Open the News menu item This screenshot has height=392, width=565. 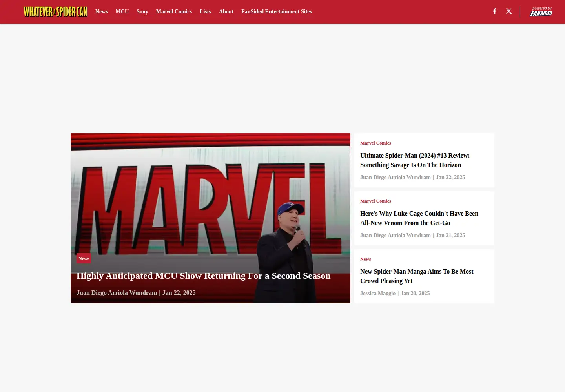[x=101, y=12]
